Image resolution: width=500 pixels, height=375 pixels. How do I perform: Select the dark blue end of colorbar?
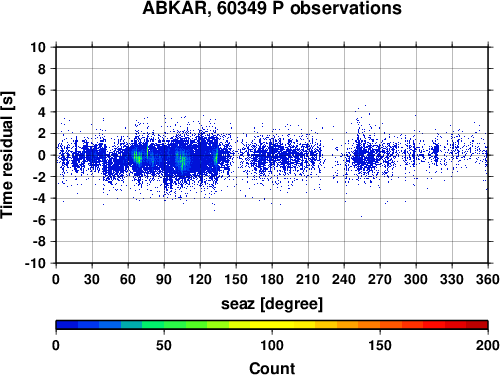pos(67,325)
